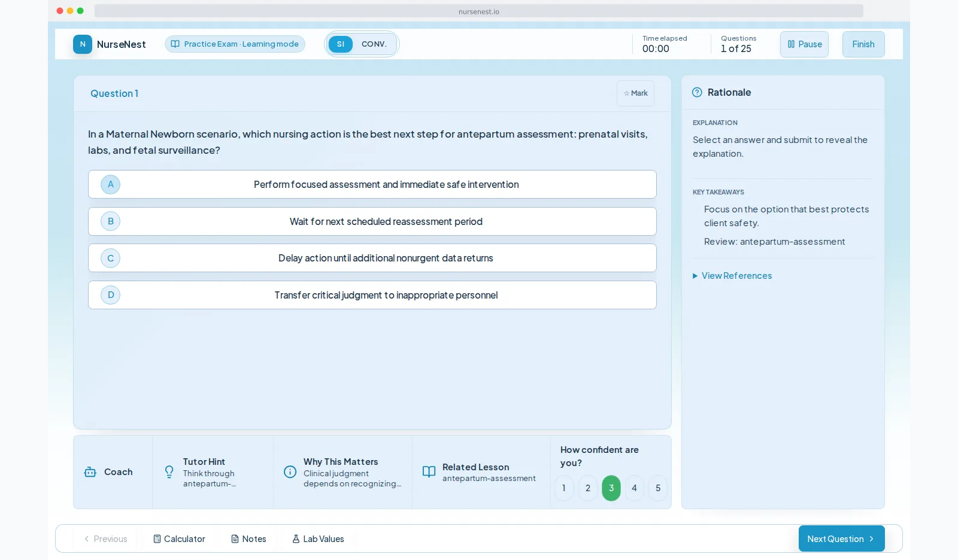Set confidence level to 1
Viewport: 958px width, 560px height.
[564, 488]
